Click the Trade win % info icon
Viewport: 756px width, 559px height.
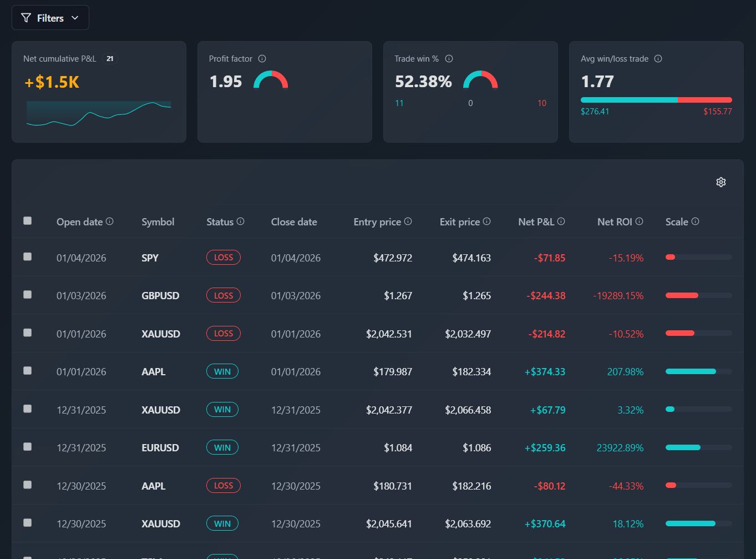click(x=449, y=58)
